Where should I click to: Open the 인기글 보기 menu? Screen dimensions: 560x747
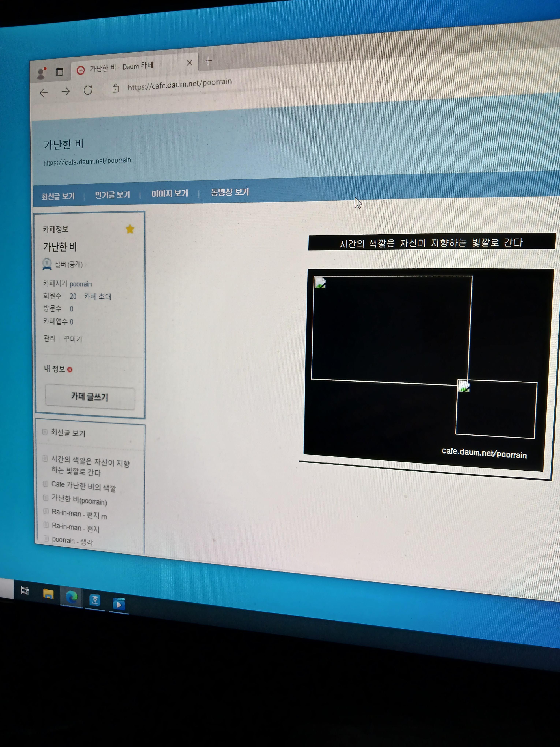[112, 195]
